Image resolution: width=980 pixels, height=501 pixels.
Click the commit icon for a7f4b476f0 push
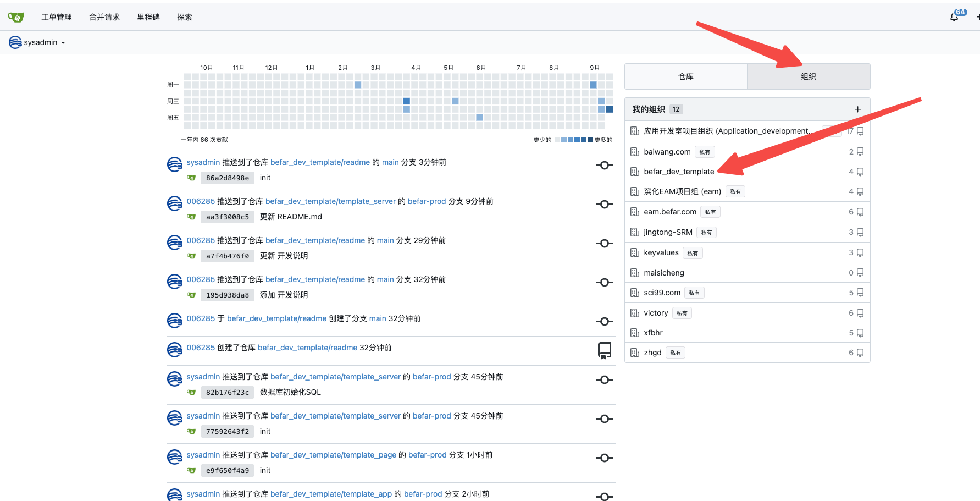[605, 243]
